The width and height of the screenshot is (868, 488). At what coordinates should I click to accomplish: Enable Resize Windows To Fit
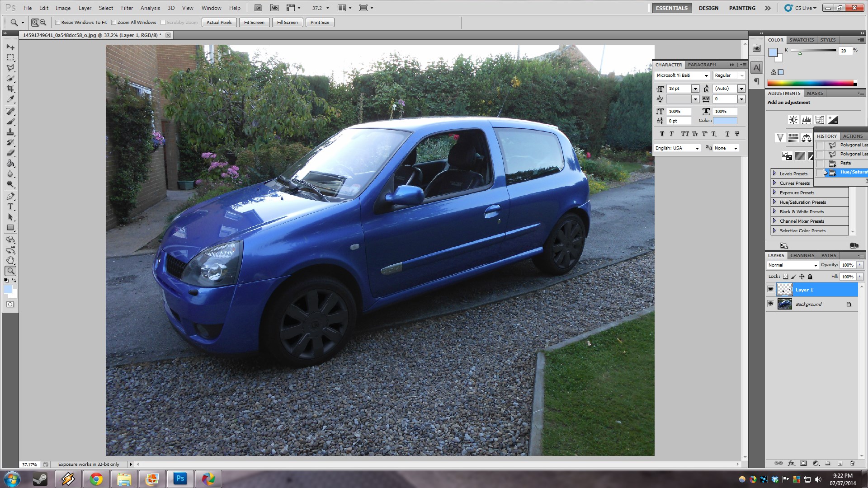click(57, 23)
